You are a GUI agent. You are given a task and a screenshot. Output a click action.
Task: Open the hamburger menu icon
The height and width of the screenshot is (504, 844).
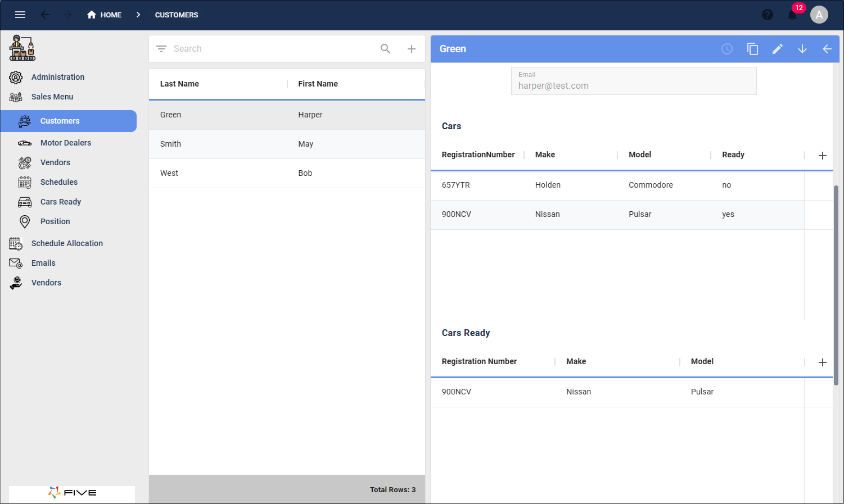pos(20,15)
